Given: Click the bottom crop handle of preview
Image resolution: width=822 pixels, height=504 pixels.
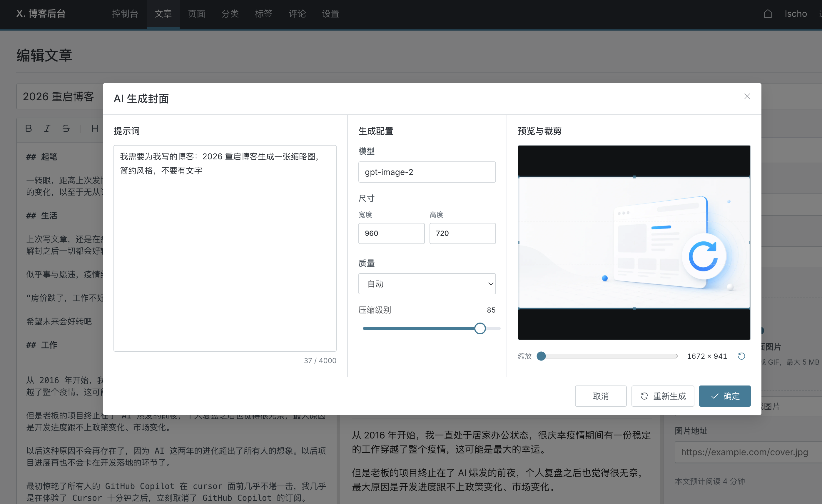Looking at the screenshot, I should coord(634,308).
